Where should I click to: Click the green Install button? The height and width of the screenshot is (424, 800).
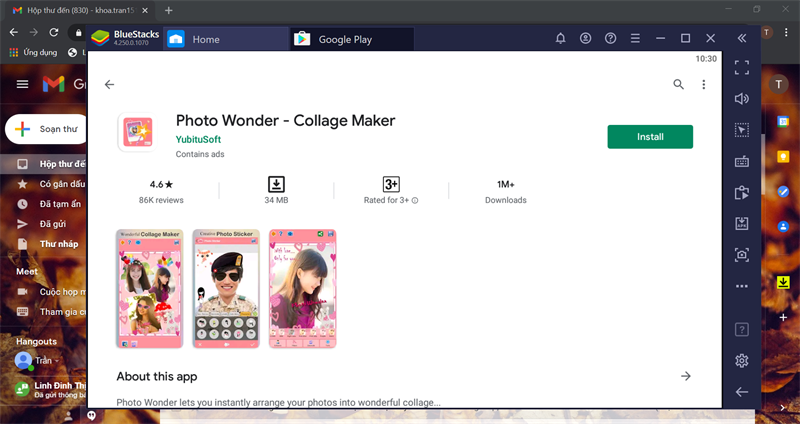650,136
